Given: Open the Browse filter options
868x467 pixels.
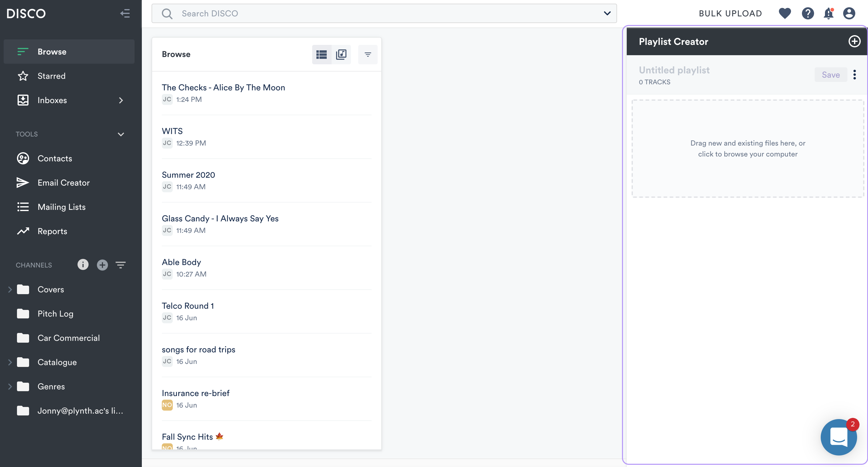Looking at the screenshot, I should [368, 54].
